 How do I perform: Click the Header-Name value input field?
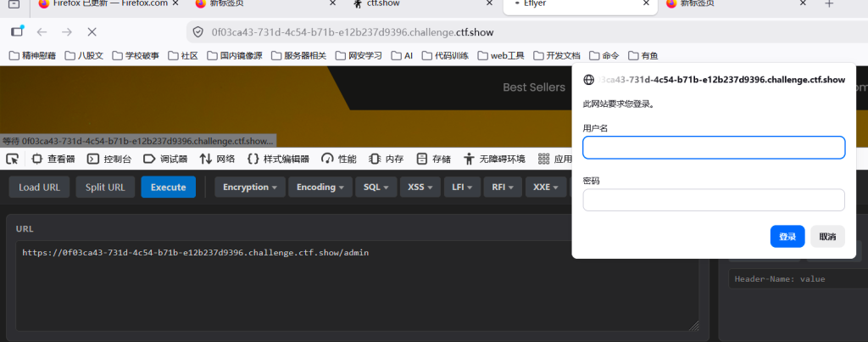pyautogui.click(x=797, y=279)
